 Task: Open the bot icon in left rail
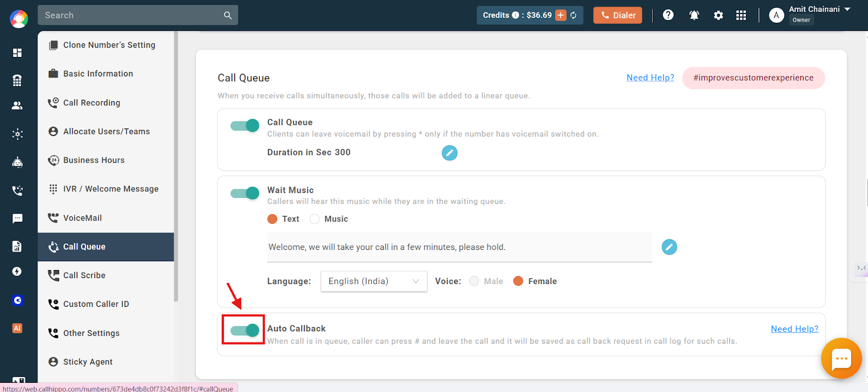[x=17, y=162]
